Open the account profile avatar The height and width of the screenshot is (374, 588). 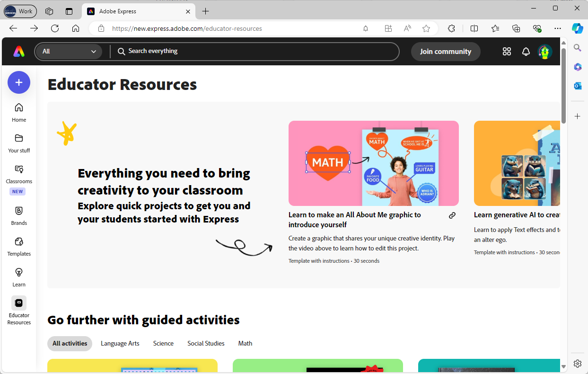click(x=545, y=52)
